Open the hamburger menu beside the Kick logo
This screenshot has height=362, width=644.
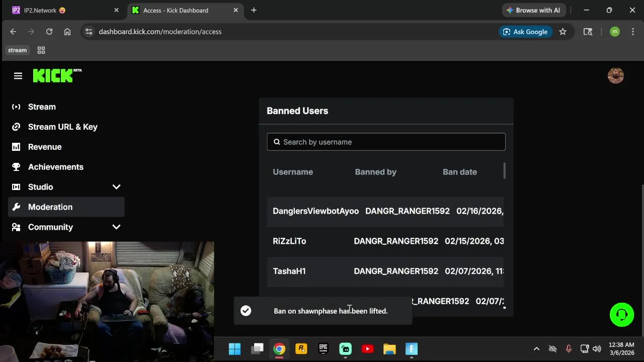click(18, 76)
